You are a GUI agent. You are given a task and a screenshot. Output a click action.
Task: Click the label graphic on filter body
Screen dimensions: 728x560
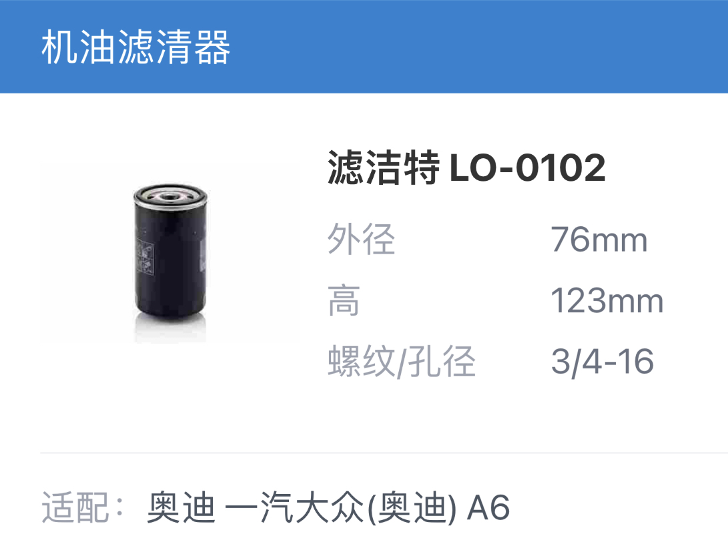click(145, 257)
